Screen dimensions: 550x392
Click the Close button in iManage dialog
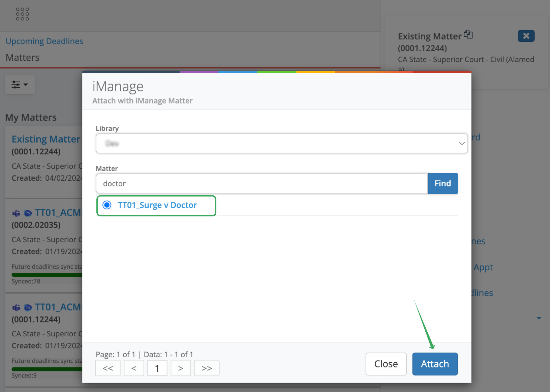pyautogui.click(x=386, y=364)
